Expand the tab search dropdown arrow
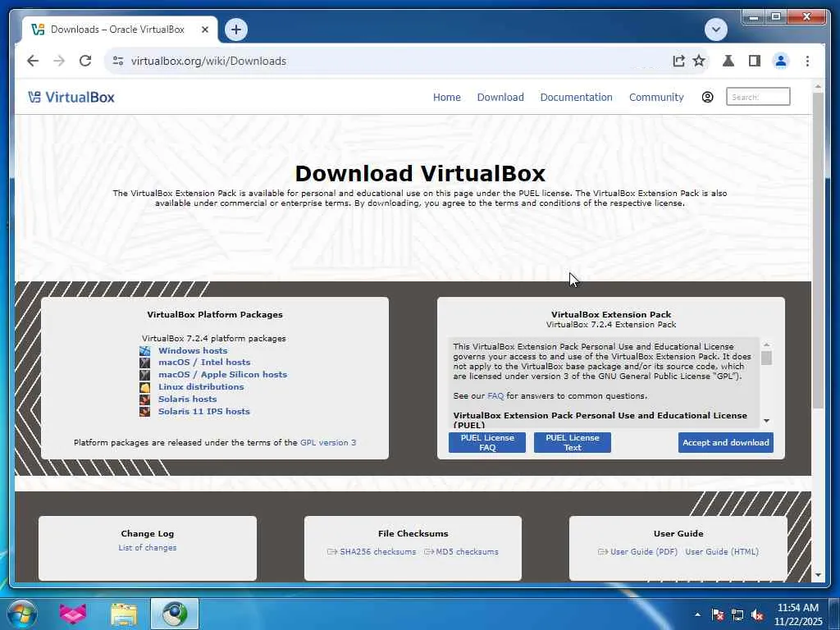The width and height of the screenshot is (840, 630). [716, 30]
